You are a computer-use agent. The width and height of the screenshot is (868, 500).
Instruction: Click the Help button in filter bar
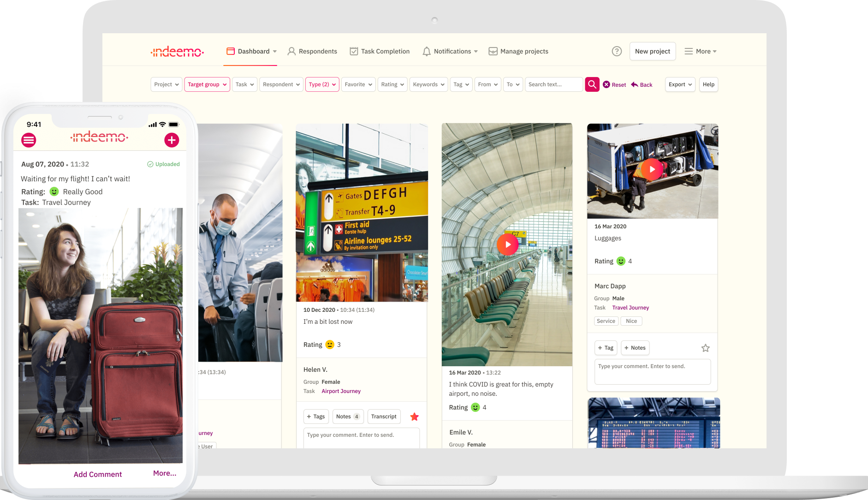(708, 84)
